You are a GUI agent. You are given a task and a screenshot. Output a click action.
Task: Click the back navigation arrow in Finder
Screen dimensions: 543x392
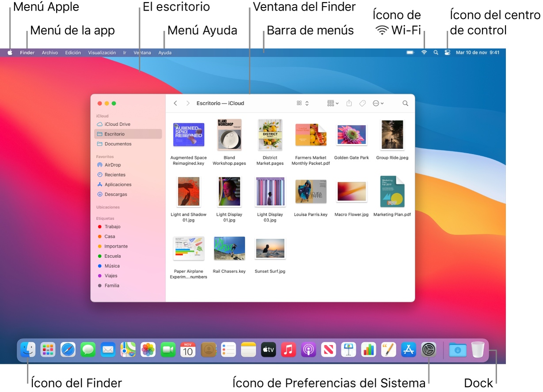(175, 103)
